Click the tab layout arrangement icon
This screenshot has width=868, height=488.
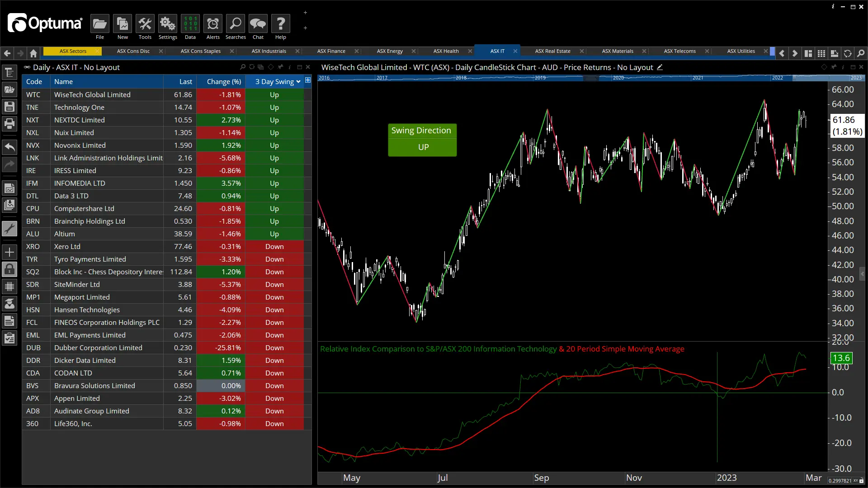[x=808, y=53]
